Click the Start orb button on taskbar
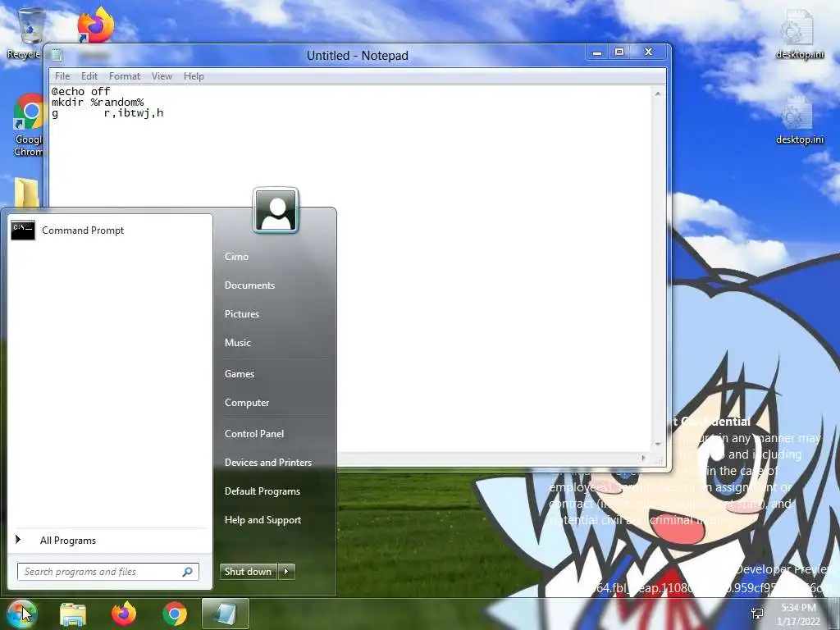Image resolution: width=840 pixels, height=630 pixels. click(x=21, y=614)
